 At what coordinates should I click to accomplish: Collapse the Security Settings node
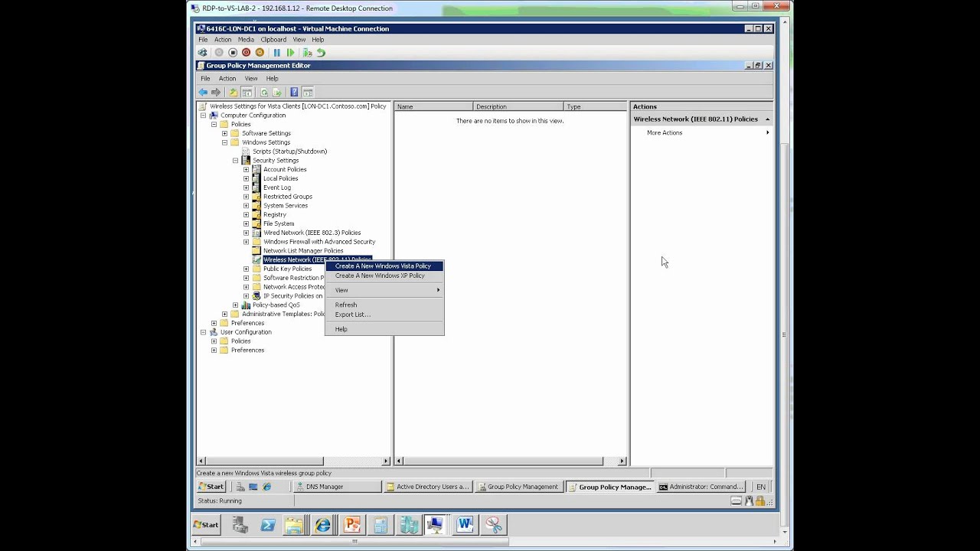coord(235,161)
